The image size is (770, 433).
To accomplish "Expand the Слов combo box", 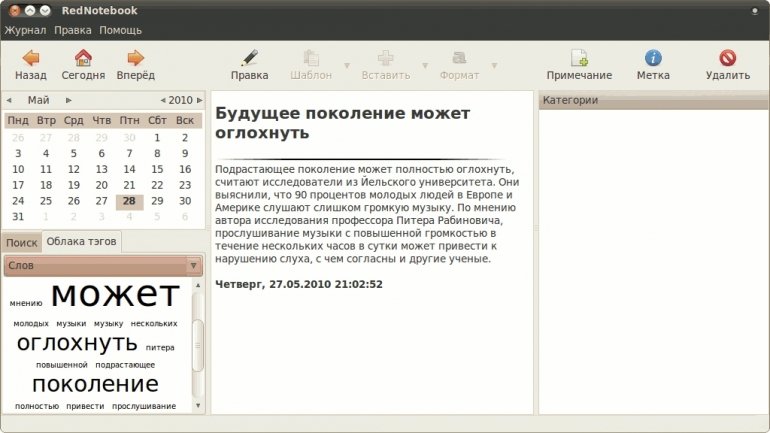I will [193, 266].
